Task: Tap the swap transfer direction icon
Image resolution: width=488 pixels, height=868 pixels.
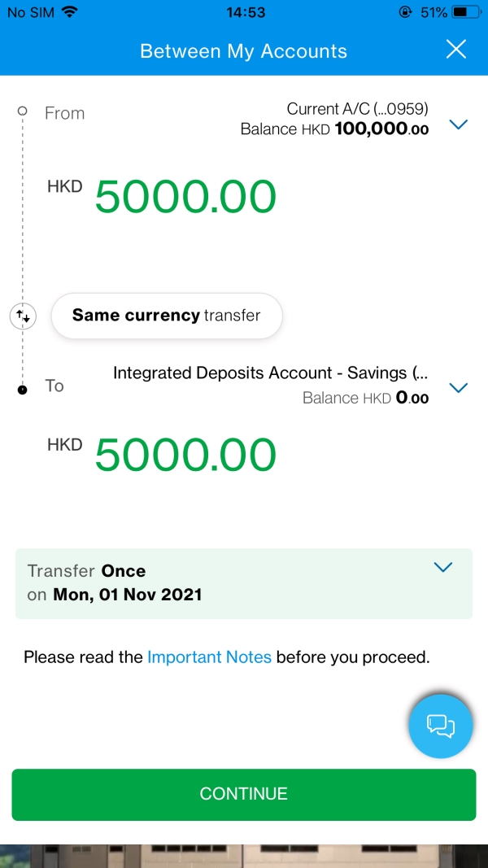Action: pyautogui.click(x=23, y=316)
